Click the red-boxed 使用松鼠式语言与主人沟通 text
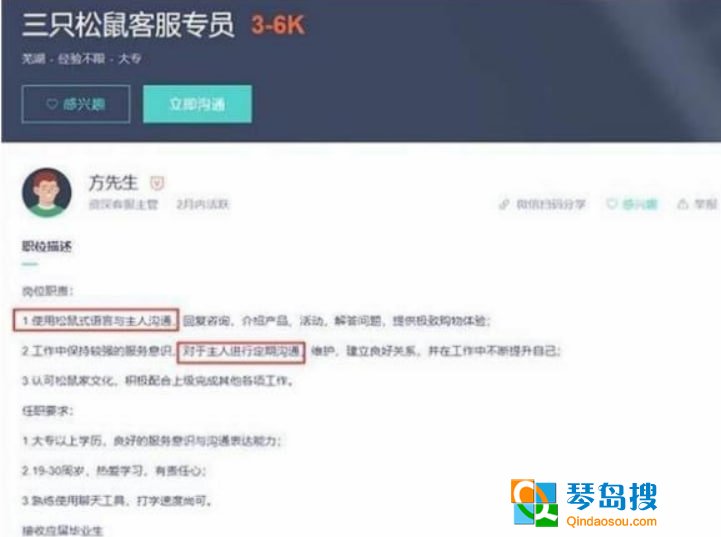Image resolution: width=721 pixels, height=537 pixels. click(96, 320)
